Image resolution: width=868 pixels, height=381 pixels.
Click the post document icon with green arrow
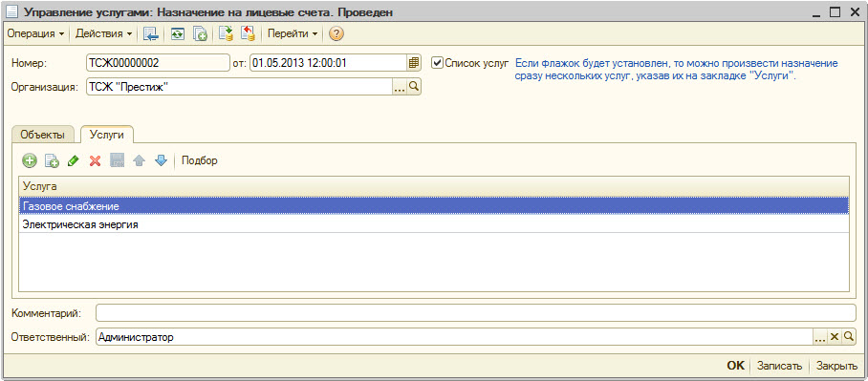click(226, 33)
